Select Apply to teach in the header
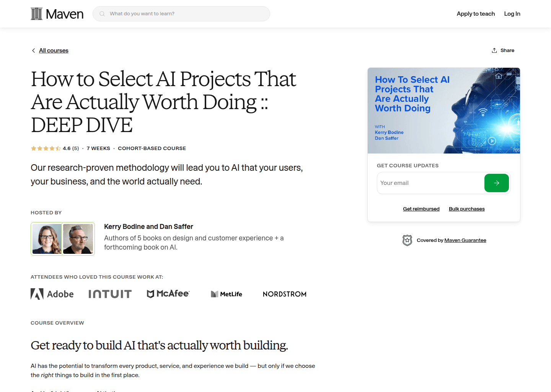 pyautogui.click(x=476, y=13)
